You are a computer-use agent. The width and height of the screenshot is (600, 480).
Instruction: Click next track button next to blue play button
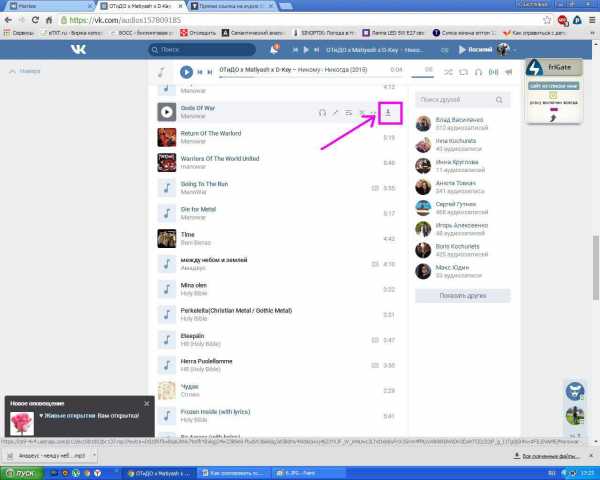pyautogui.click(x=210, y=72)
